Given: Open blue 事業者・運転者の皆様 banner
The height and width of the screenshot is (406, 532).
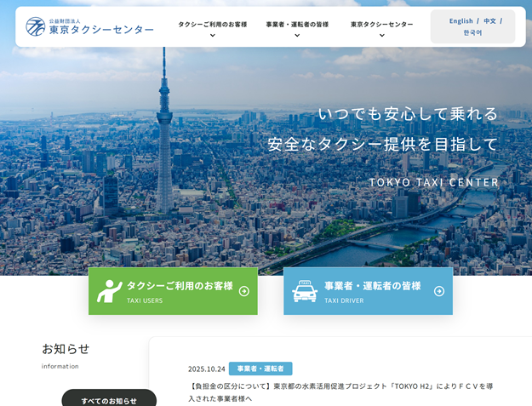Looking at the screenshot, I should pos(368,291).
